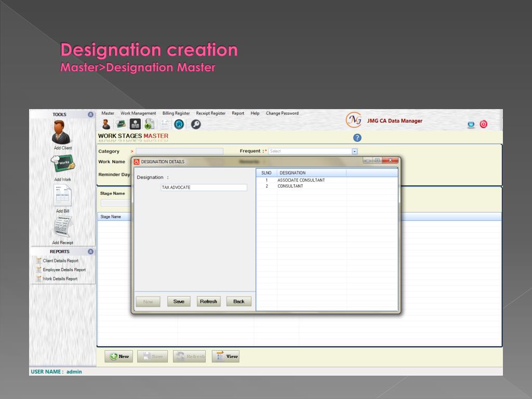Select the ASSOCIATE CONSULTANT row
This screenshot has width=532, height=399.
327,180
